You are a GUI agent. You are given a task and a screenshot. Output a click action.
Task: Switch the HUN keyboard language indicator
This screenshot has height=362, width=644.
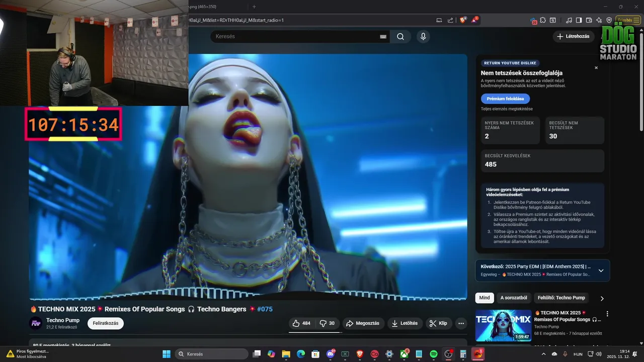(578, 354)
